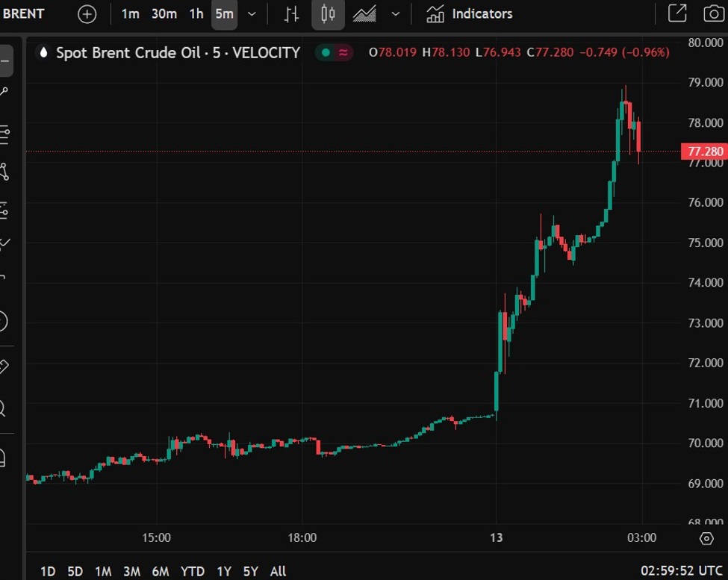This screenshot has height=580, width=728.
Task: Expand the timeframe interval dropdown
Action: click(252, 14)
